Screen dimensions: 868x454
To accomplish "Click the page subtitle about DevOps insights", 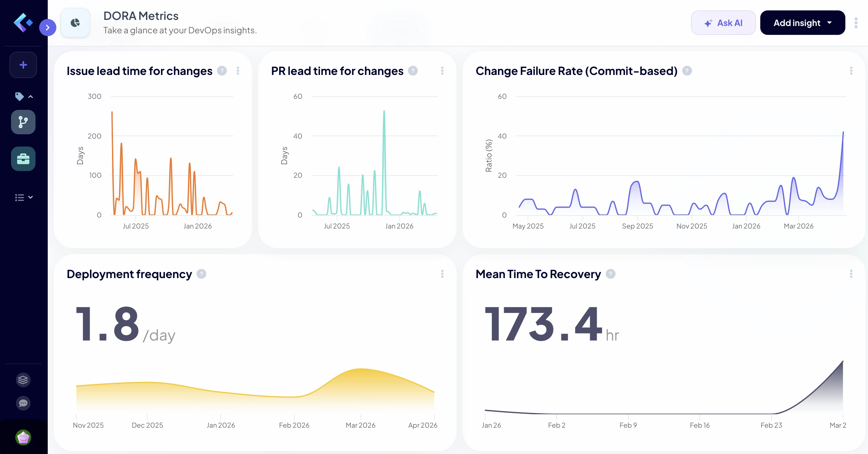I will click(180, 30).
